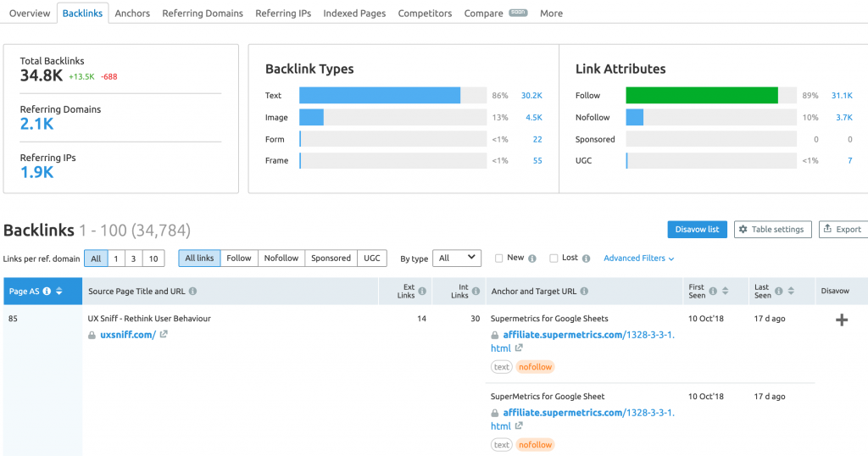The height and width of the screenshot is (456, 868).
Task: Open Indexed Pages tab
Action: pyautogui.click(x=354, y=14)
